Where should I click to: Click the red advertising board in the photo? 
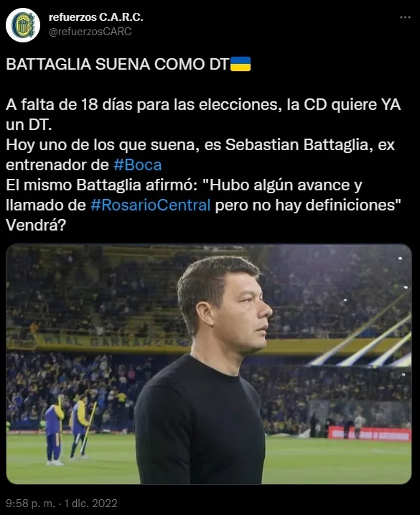coord(370,434)
